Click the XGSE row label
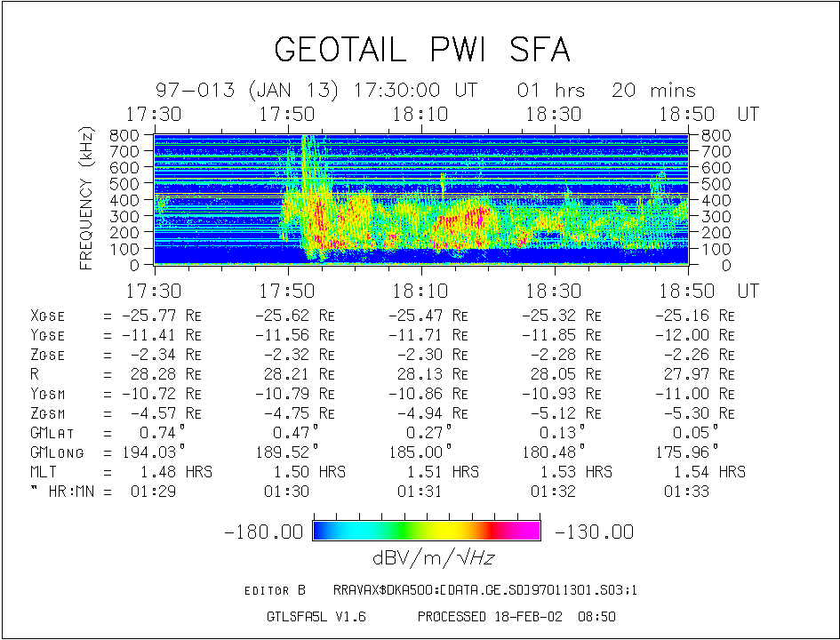The width and height of the screenshot is (840, 640). 47,316
